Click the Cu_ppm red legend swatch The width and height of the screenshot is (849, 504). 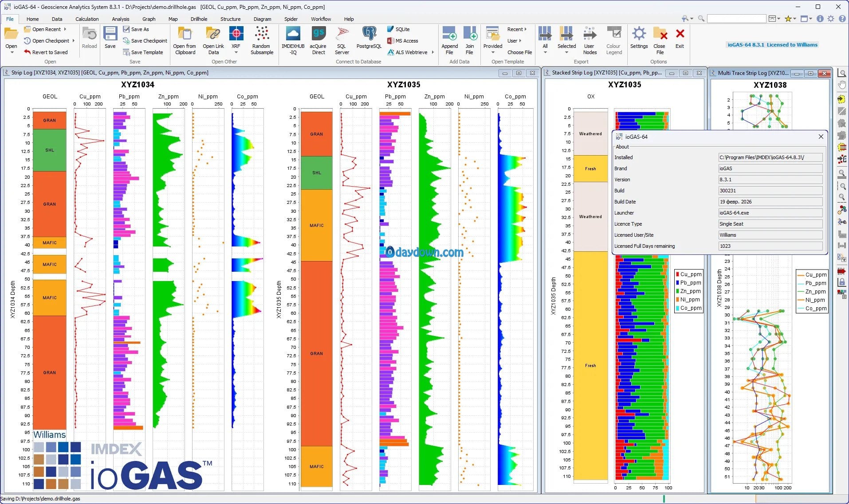677,274
